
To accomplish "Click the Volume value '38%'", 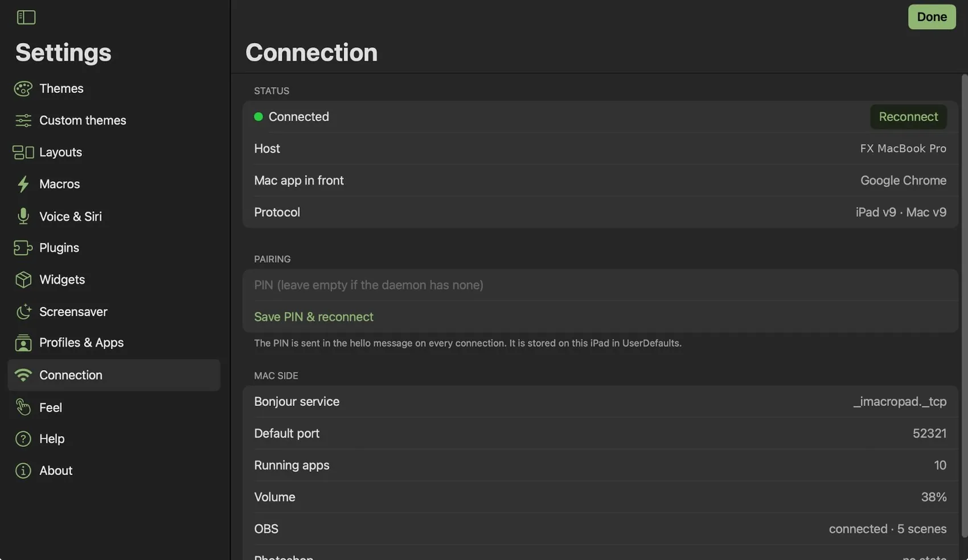I will [934, 497].
